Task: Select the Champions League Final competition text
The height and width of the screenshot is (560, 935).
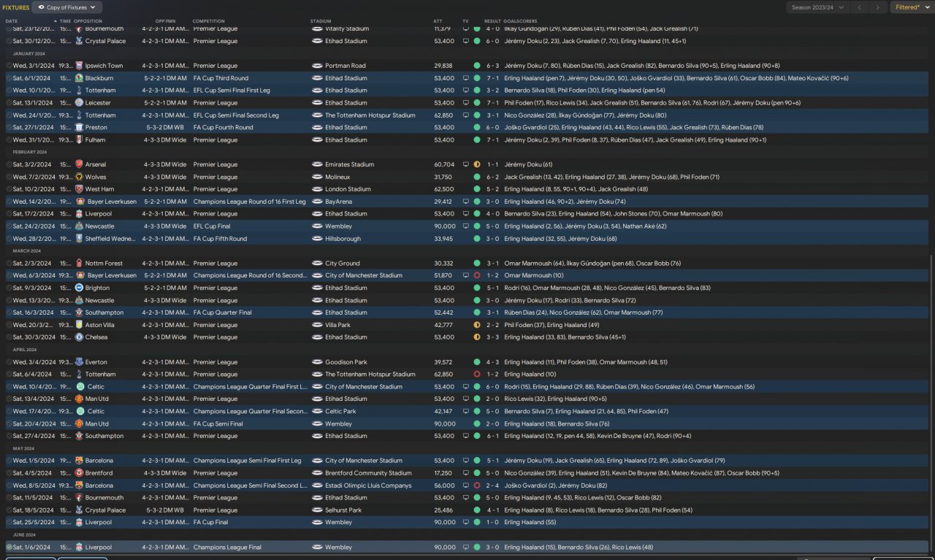Action: coord(226,548)
